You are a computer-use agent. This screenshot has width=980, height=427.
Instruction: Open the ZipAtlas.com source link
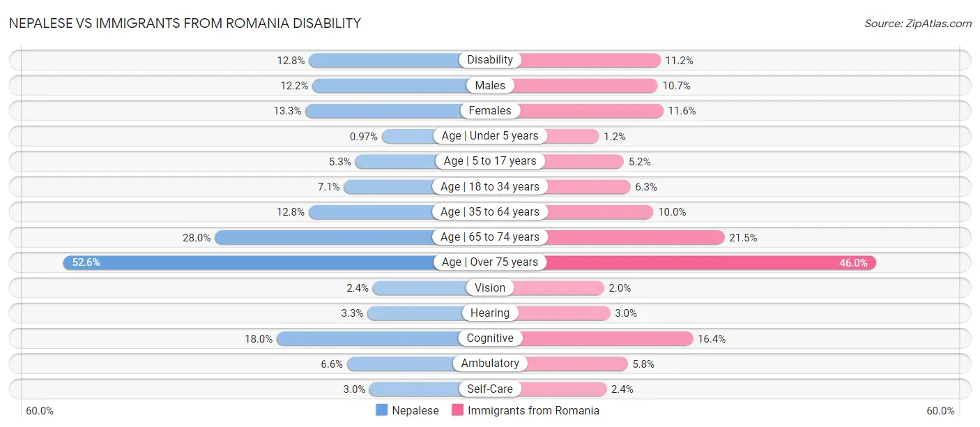918,23
